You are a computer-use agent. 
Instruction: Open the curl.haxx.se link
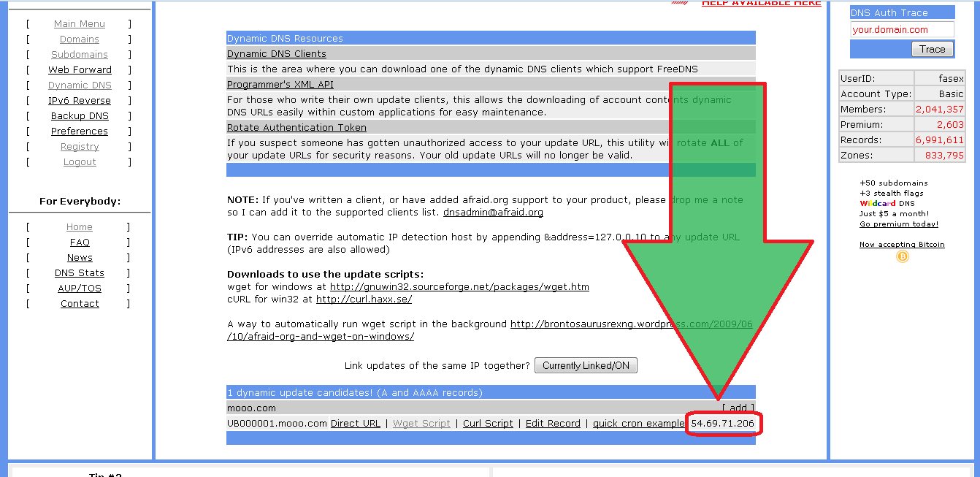coord(364,299)
